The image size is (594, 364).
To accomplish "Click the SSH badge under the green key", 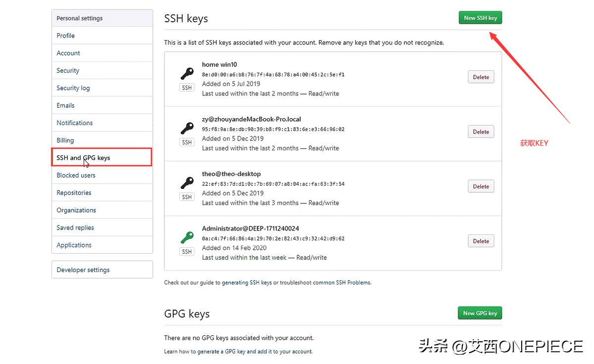I will click(x=187, y=252).
